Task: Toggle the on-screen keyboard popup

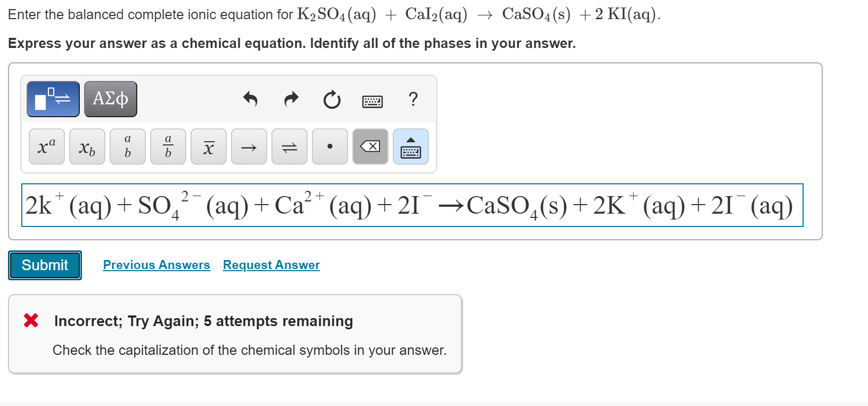Action: click(x=410, y=147)
